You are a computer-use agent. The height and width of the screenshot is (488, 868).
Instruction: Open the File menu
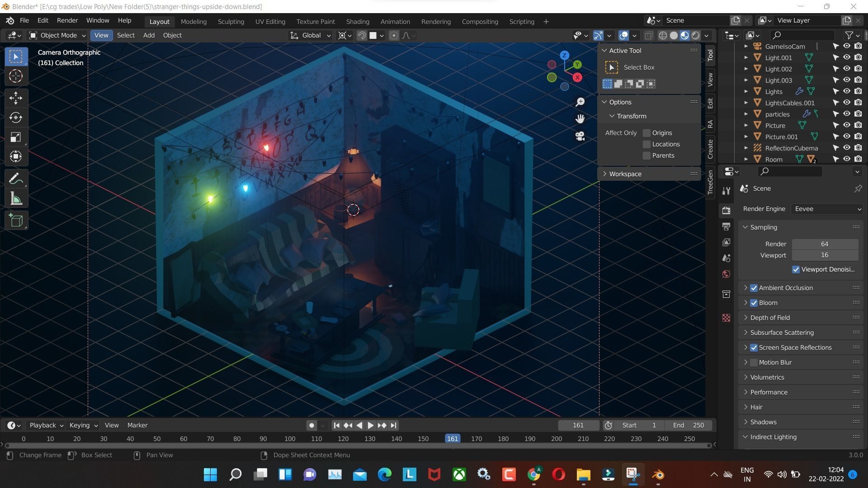point(24,21)
